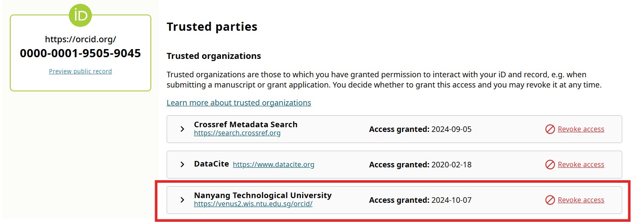The width and height of the screenshot is (644, 222).
Task: Expand Nanyang Technological University chevron
Action: [x=182, y=200]
